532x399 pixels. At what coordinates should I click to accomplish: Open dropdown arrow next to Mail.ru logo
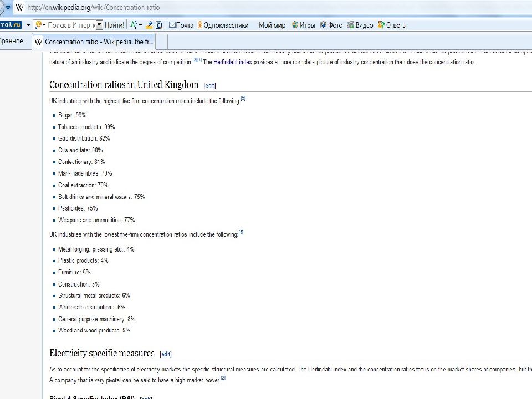[x=28, y=25]
